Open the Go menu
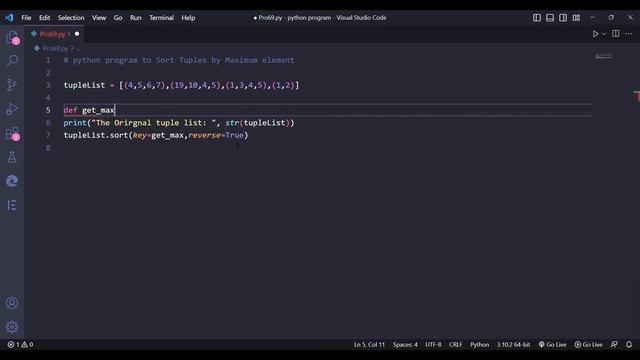This screenshot has width=640, height=360. (118, 18)
